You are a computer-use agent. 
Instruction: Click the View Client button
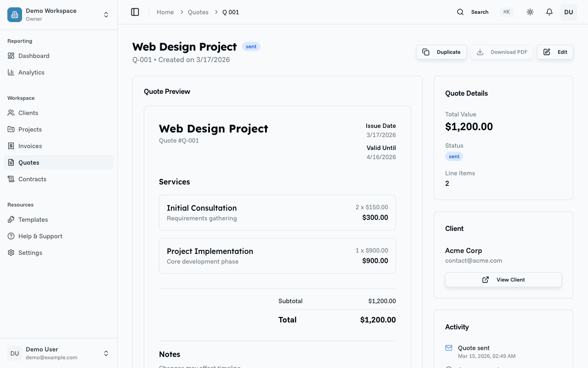[503, 280]
